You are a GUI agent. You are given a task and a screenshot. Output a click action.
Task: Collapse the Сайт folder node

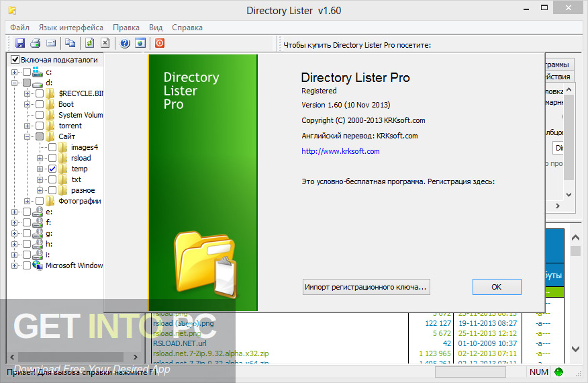tap(27, 136)
